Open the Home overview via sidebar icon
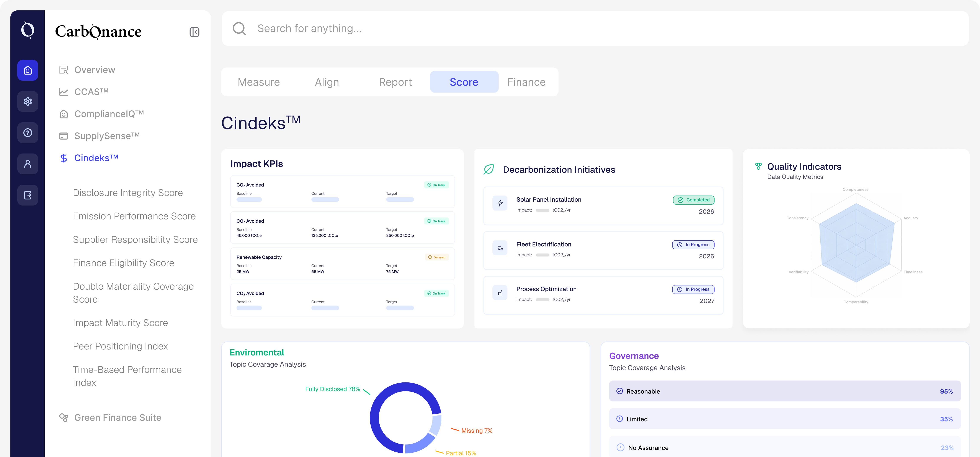The width and height of the screenshot is (980, 457). pos(27,70)
